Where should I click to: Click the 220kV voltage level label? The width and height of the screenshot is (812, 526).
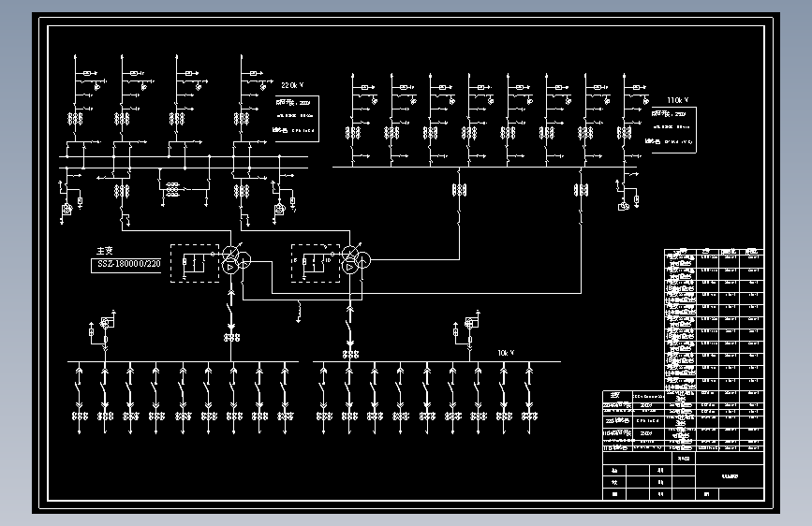[292, 85]
